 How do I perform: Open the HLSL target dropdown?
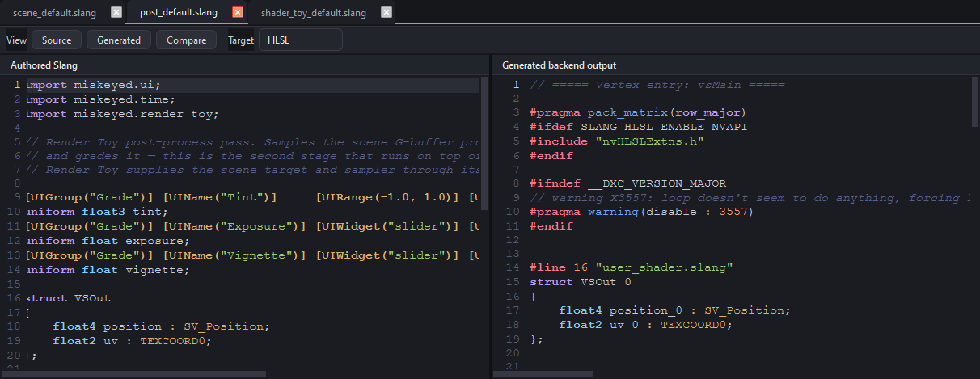tap(300, 40)
